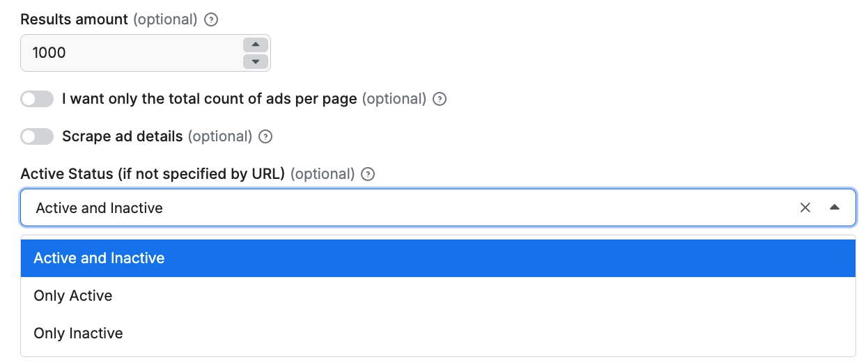Choose the highlighted Active and Inactive option
The image size is (868, 362).
(99, 258)
